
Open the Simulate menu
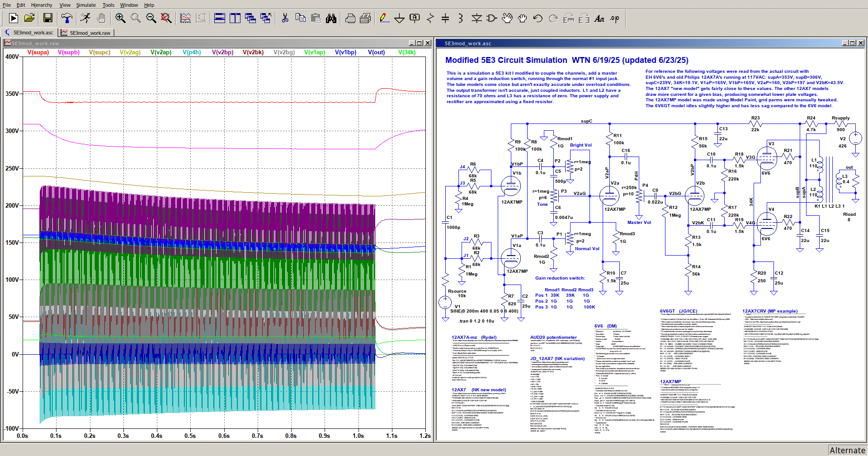click(x=86, y=5)
